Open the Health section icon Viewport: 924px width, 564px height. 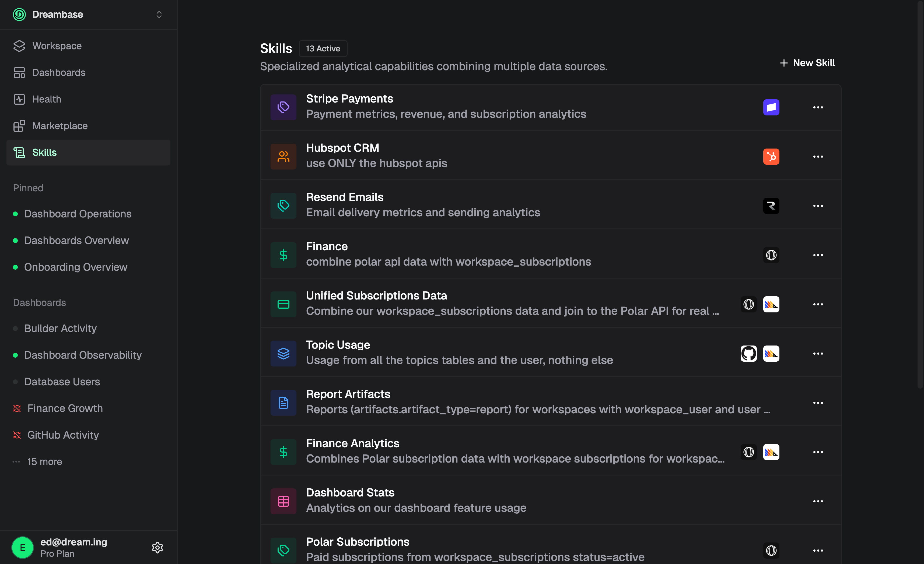pos(19,99)
